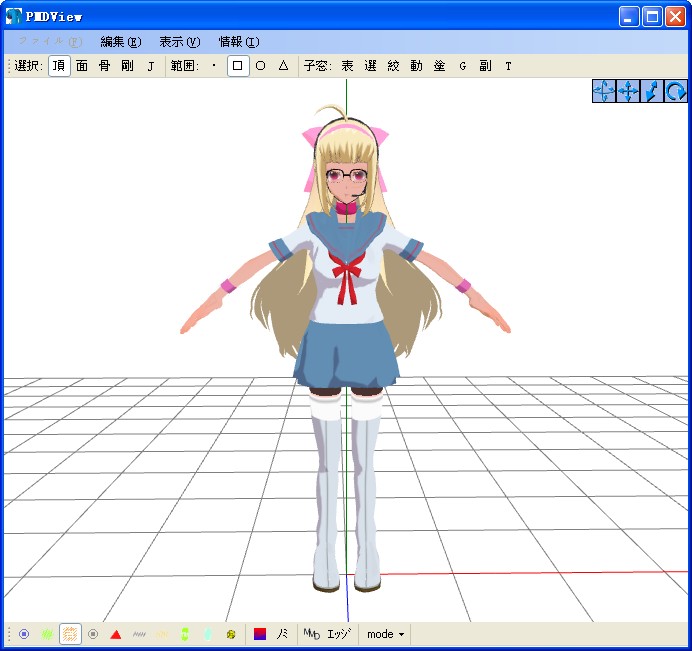Toggle the エッジ edge rendering button
The height and width of the screenshot is (651, 692).
(339, 634)
